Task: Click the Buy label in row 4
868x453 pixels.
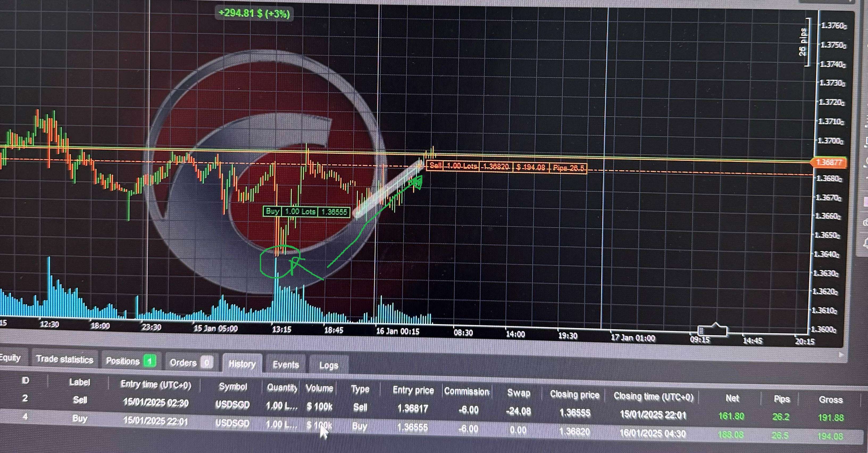Action: pyautogui.click(x=80, y=418)
